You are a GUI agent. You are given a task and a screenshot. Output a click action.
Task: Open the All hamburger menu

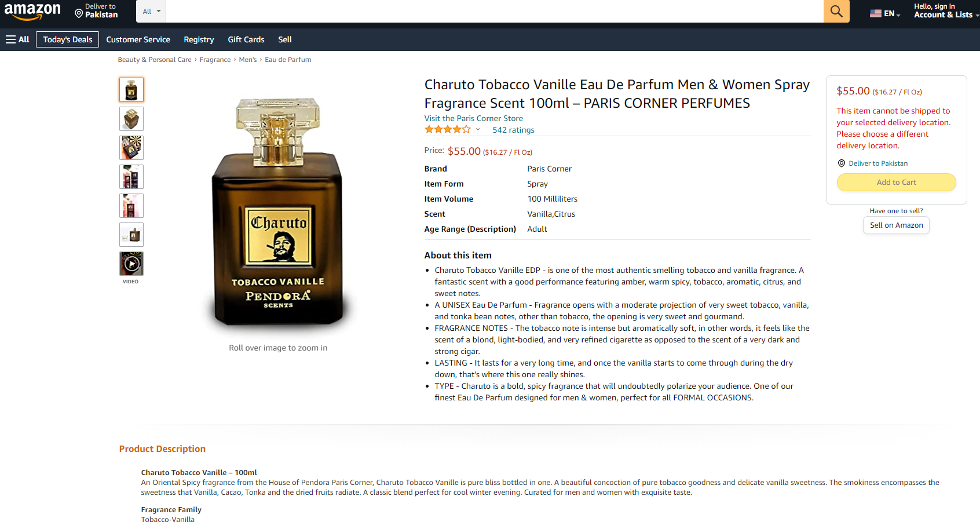pos(17,39)
